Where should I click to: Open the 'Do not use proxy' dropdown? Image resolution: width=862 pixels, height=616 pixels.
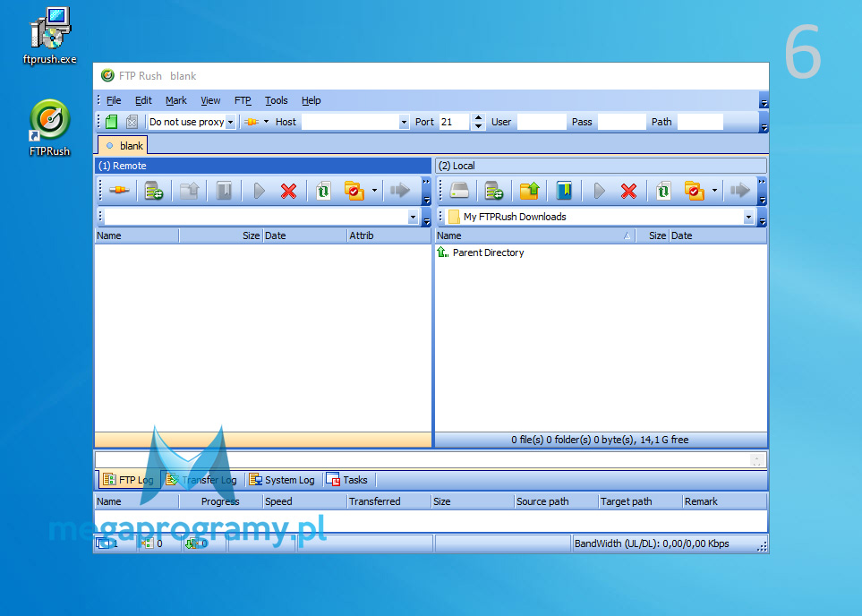pyautogui.click(x=230, y=122)
